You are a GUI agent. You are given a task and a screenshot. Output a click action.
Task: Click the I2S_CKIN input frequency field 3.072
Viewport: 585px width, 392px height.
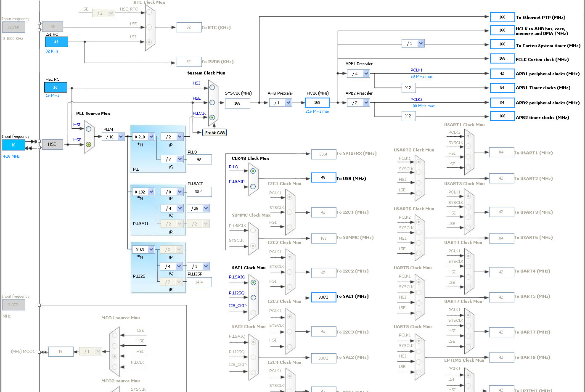13,305
